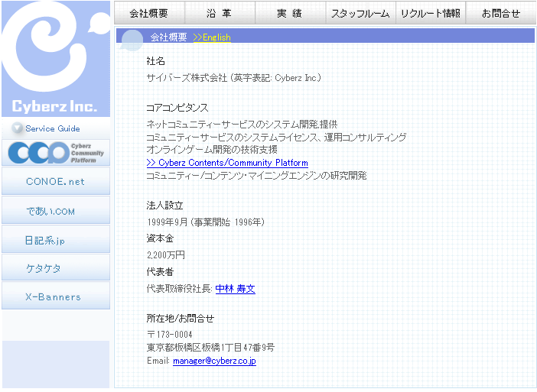Click the 1999年9月 establishment date text
The image size is (537, 392).
point(206,222)
